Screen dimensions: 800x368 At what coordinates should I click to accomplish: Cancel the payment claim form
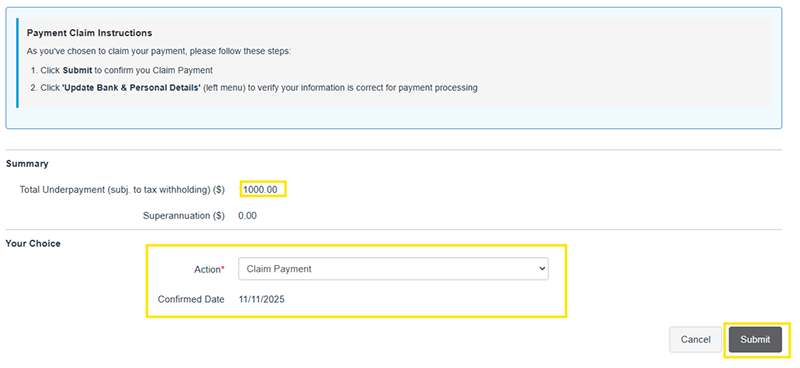[695, 339]
